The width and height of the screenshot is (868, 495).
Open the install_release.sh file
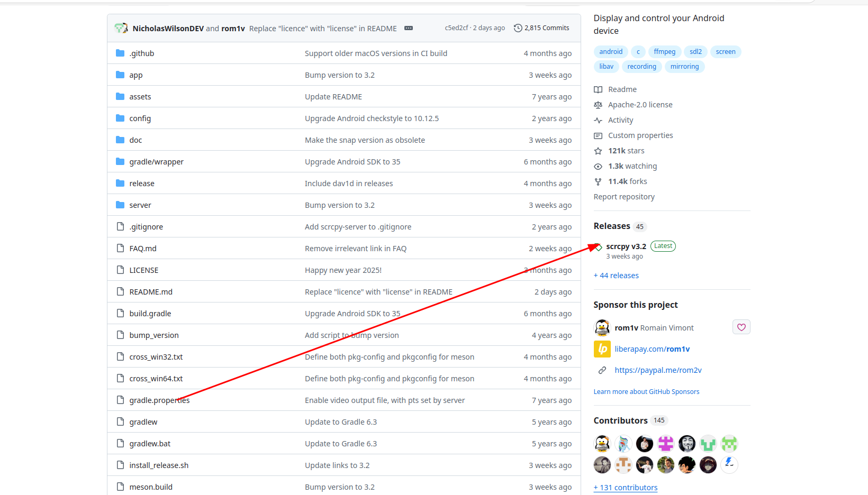pos(159,465)
